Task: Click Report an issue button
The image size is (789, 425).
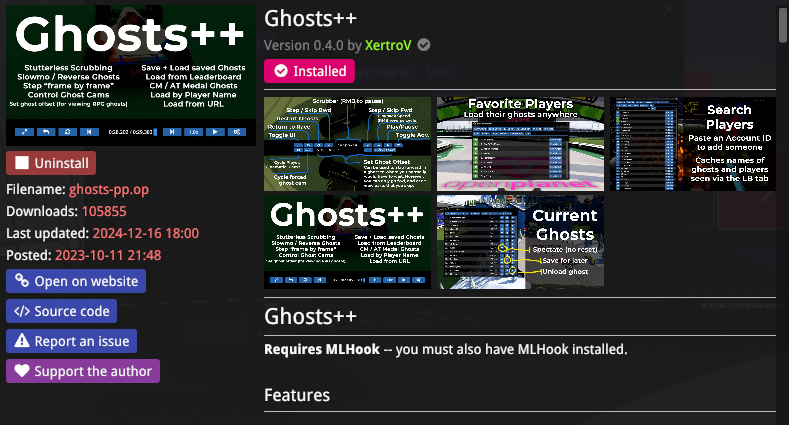Action: pos(71,341)
